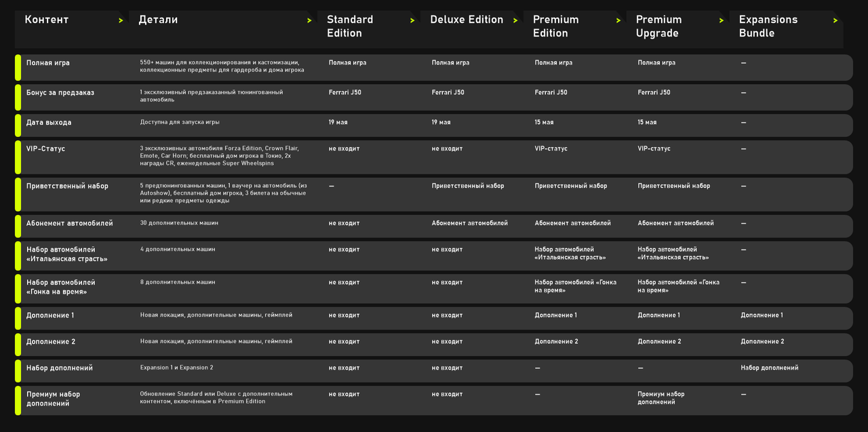Select the Контент column header text
The image size is (868, 432).
pos(47,20)
